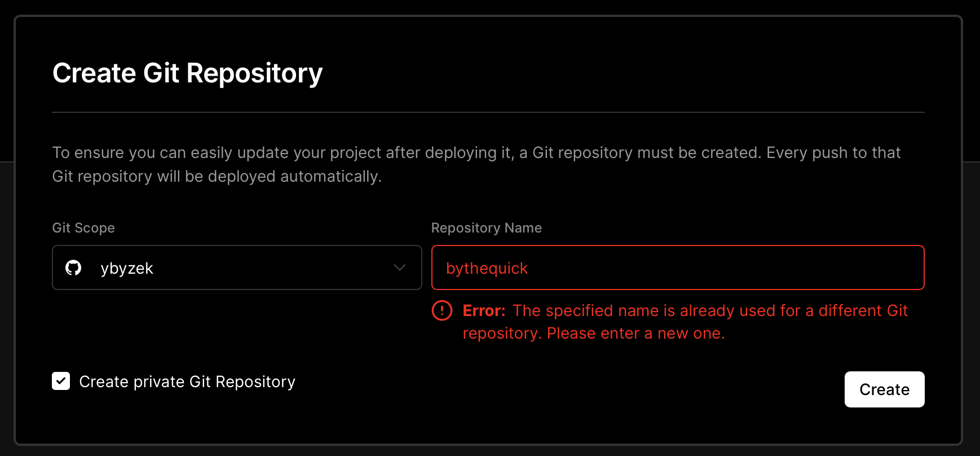Viewport: 980px width, 456px height.
Task: Select the "ybyzek" account name text
Action: pyautogui.click(x=127, y=269)
